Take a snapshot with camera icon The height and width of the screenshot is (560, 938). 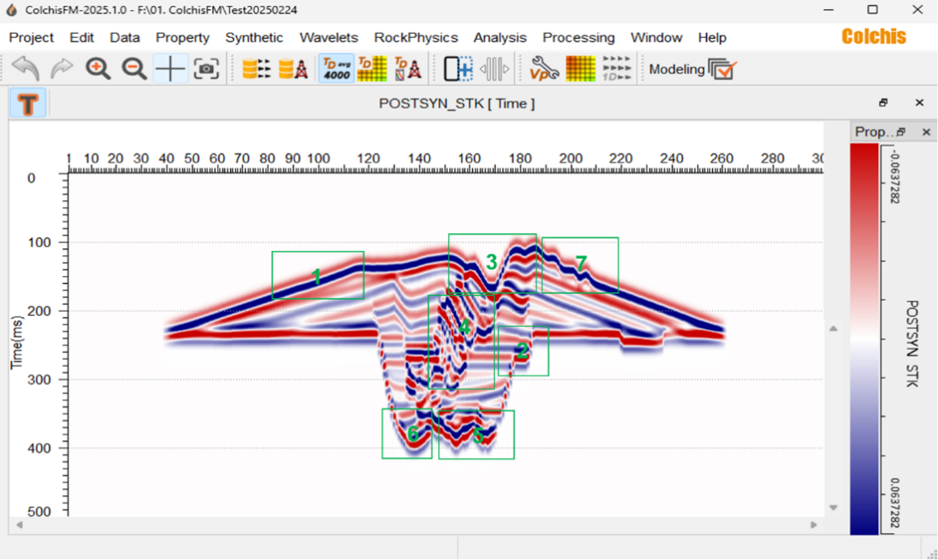click(206, 68)
